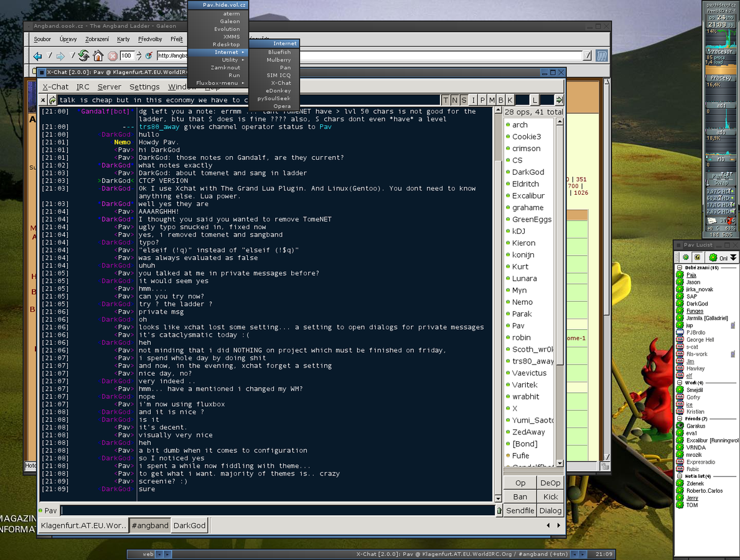Click the Galeon reload icon
The image size is (740, 560).
(84, 55)
